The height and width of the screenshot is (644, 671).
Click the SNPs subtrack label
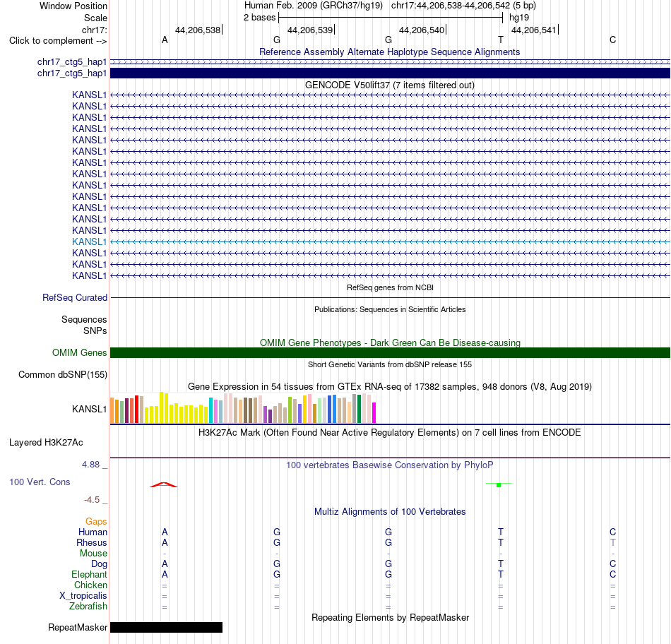coord(95,330)
